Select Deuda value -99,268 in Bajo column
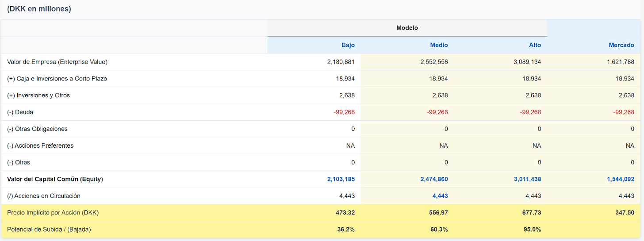Screen dimensions: 644x241 tap(344, 112)
